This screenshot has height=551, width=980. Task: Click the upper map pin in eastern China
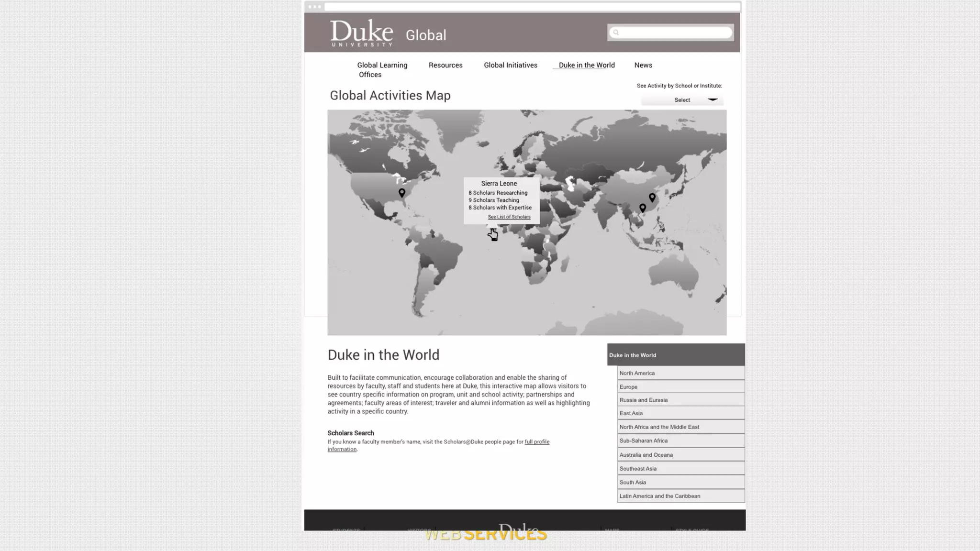(652, 197)
